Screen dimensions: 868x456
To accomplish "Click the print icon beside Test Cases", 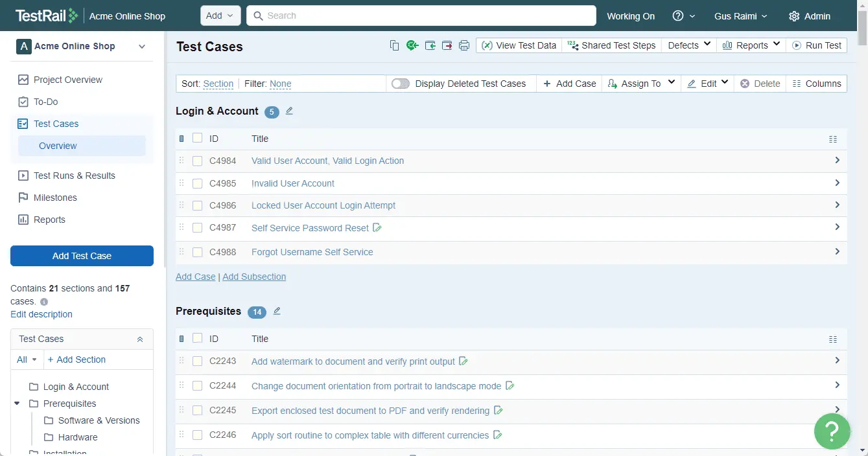I will point(464,45).
